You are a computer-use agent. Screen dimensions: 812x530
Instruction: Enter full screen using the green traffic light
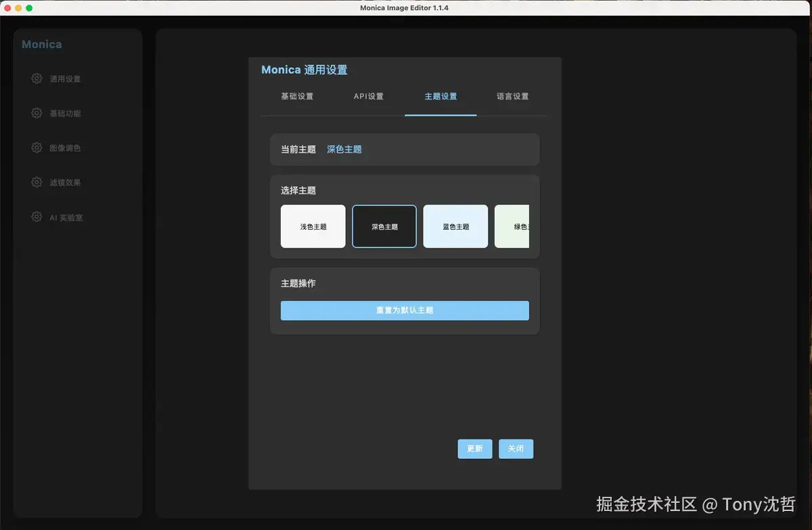[28, 7]
